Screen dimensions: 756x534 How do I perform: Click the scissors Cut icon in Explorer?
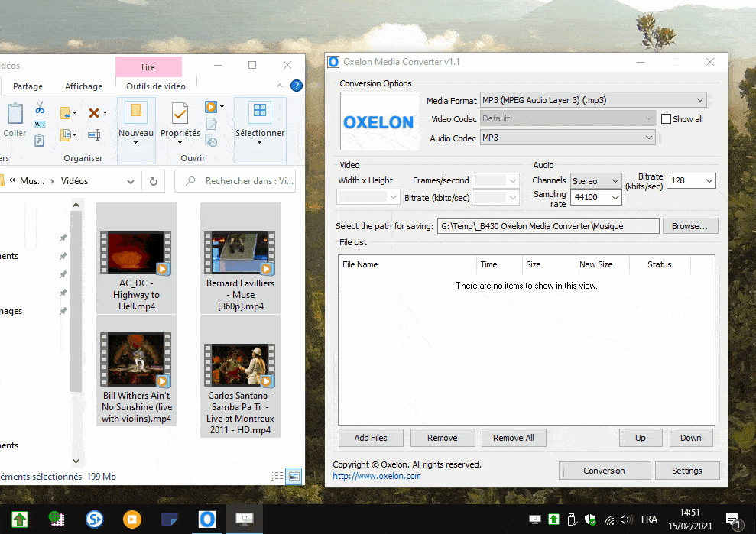(40, 107)
